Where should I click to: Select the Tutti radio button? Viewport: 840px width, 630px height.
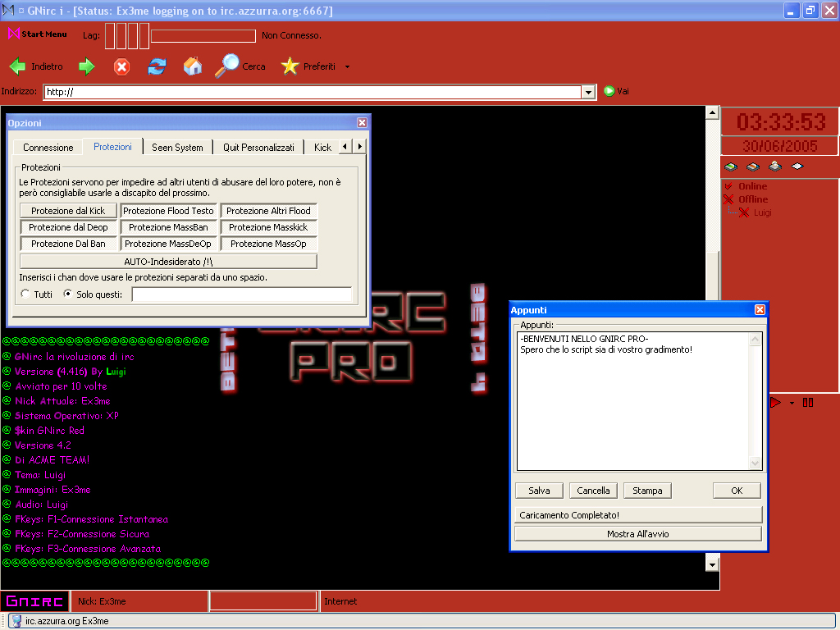tap(25, 294)
